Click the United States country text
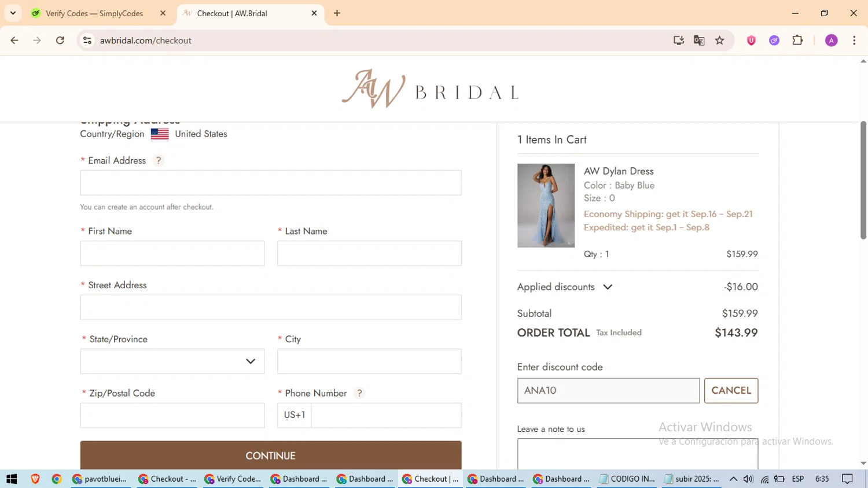Image resolution: width=868 pixels, height=488 pixels. click(201, 134)
